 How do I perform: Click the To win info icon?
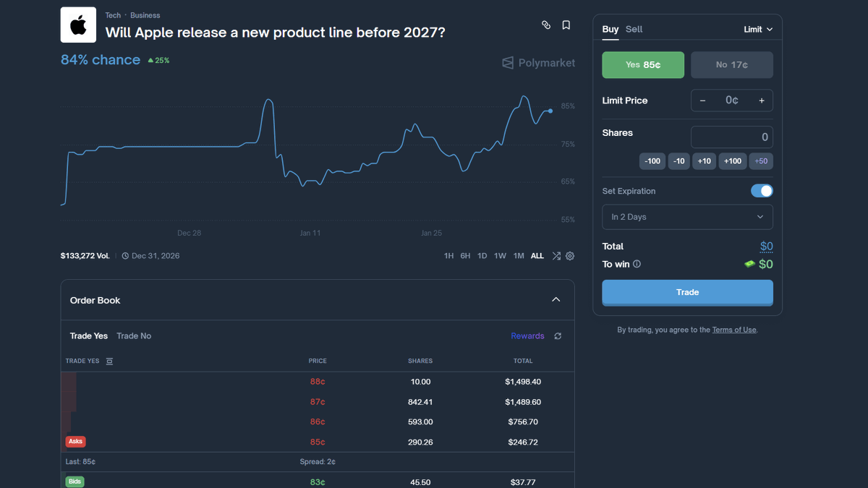click(x=637, y=264)
